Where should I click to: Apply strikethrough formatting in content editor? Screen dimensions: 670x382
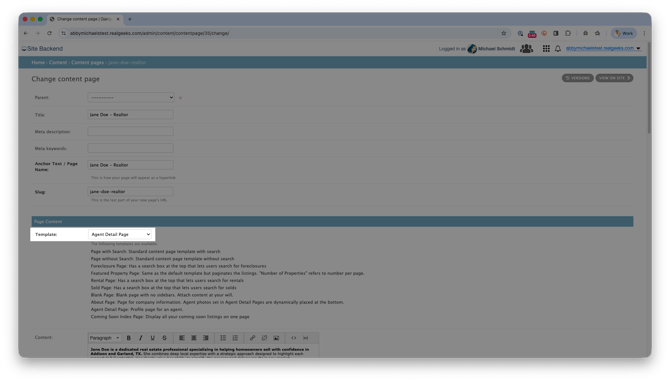(x=165, y=338)
